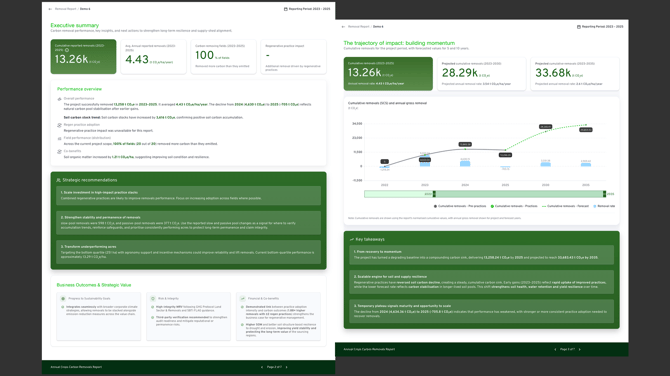Click The trajectory of impact heading

399,43
